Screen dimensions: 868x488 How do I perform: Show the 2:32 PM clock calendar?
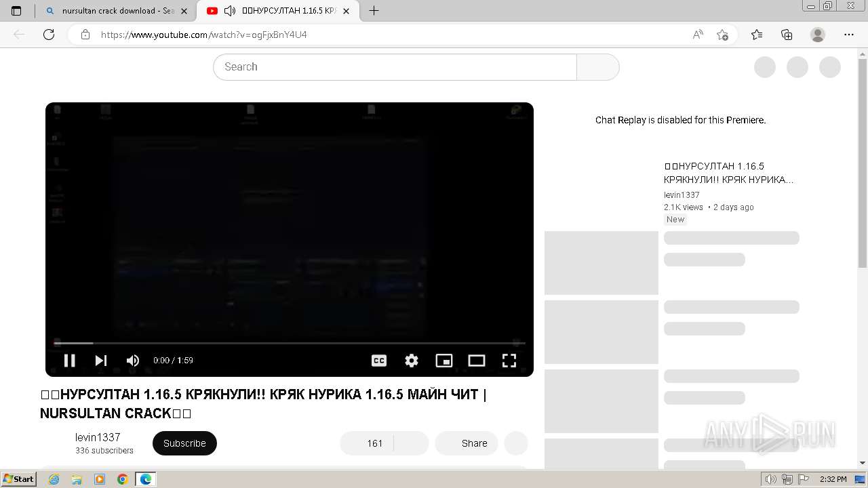(x=833, y=479)
